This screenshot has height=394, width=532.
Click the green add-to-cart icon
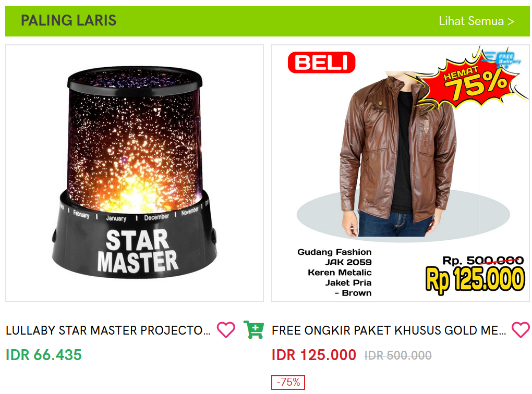click(x=254, y=329)
